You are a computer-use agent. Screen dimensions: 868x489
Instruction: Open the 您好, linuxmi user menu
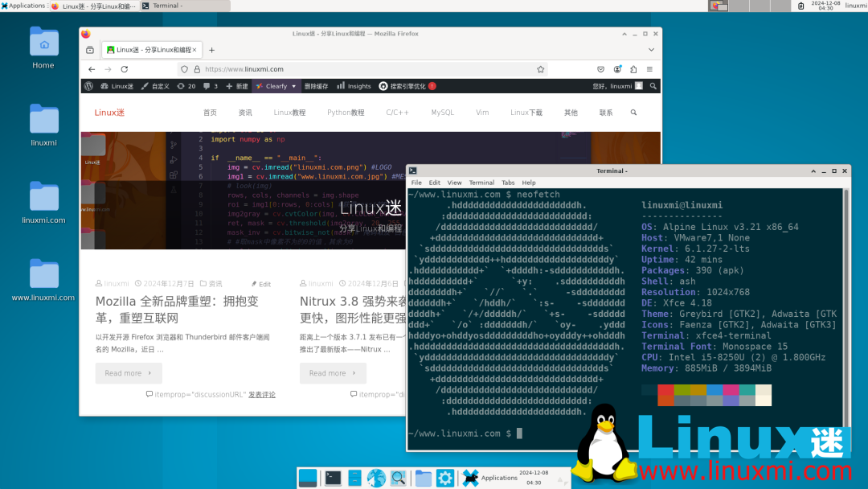pos(617,86)
